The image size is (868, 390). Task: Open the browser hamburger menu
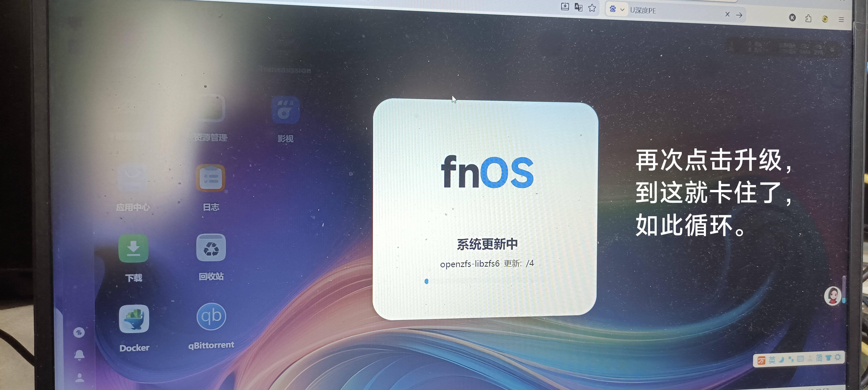tap(841, 20)
